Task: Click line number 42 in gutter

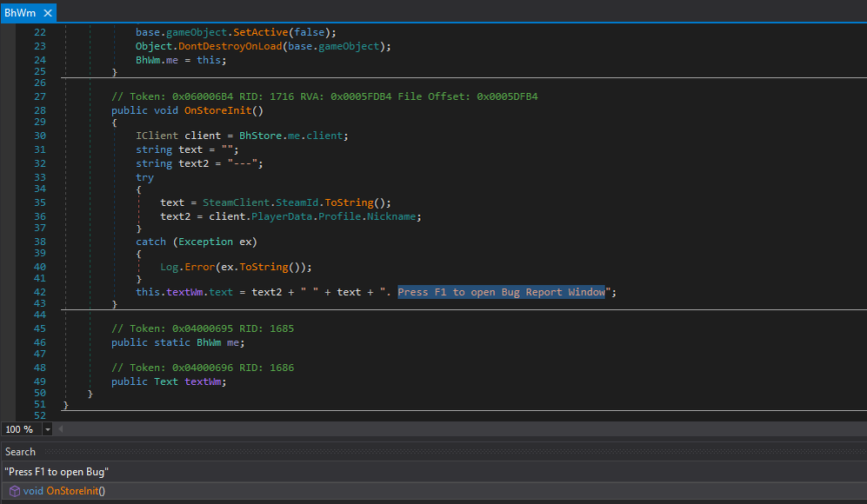Action: [40, 292]
